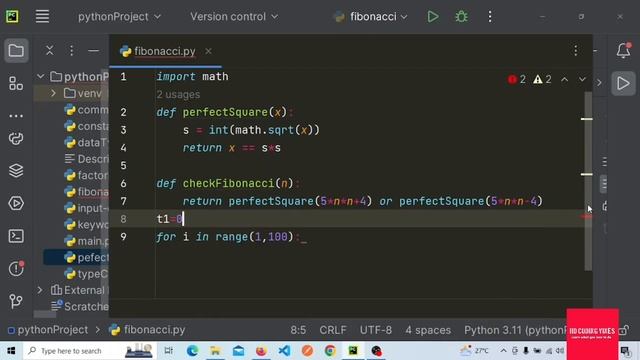Click the editor vertical scrollbar
640x360 pixels.
(588, 181)
